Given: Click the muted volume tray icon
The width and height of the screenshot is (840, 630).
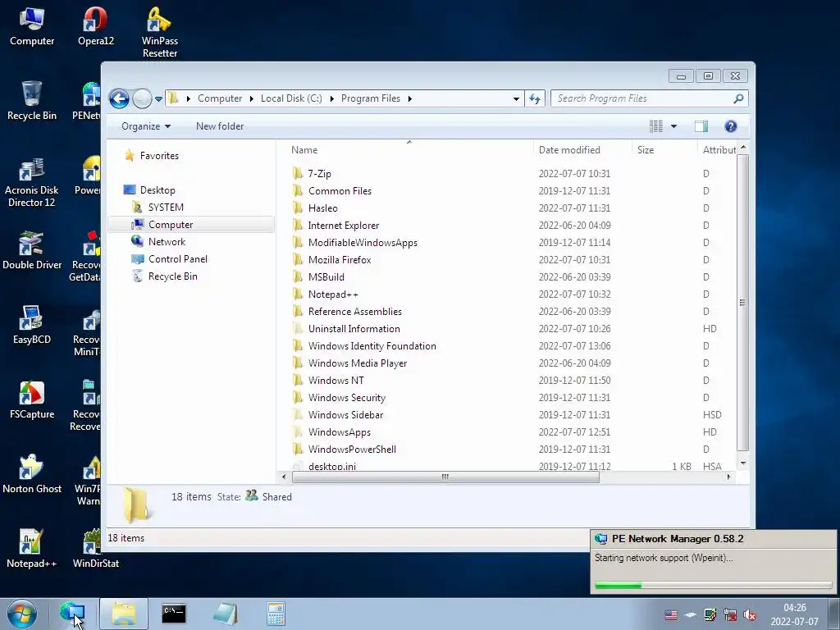Looking at the screenshot, I should [751, 615].
